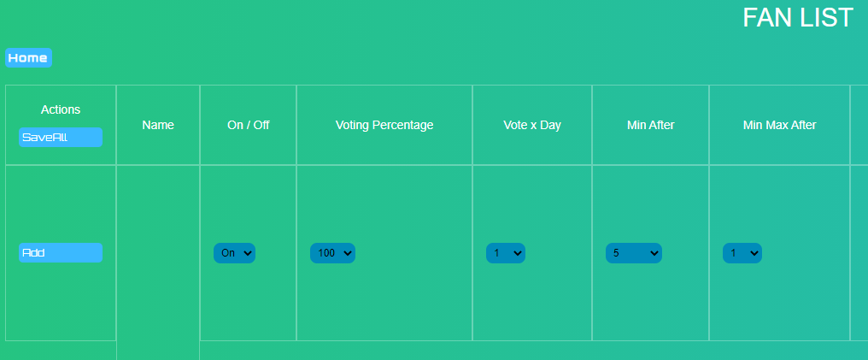Open the Voting Percentage dropdown showing 100

[332, 253]
